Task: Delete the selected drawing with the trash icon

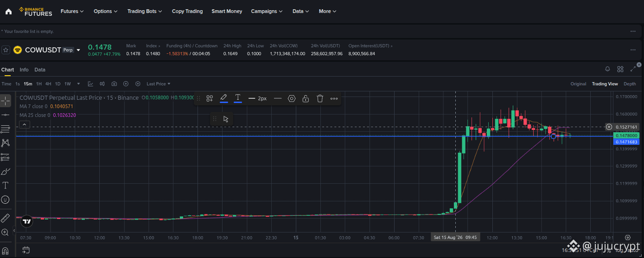Action: (320, 98)
